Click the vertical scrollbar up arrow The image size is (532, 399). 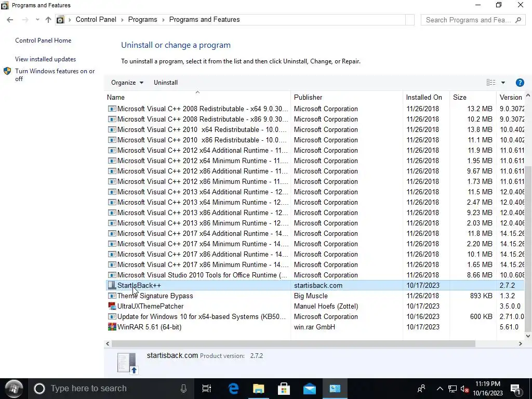[x=528, y=95]
